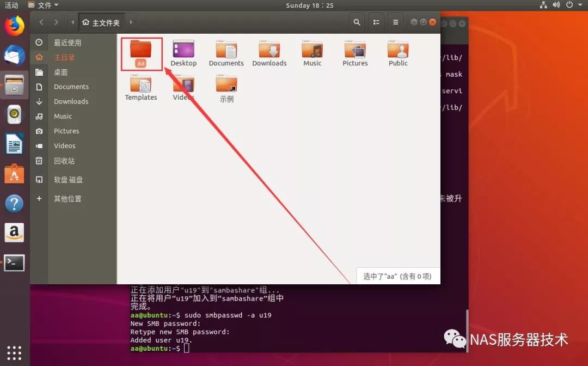
Task: Select the aa folder
Action: 141,53
